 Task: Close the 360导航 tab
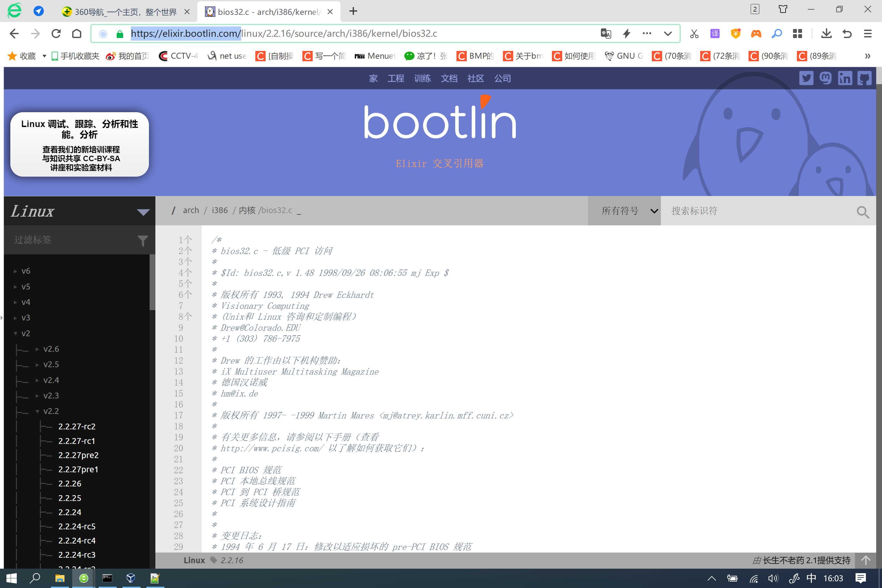(x=187, y=12)
